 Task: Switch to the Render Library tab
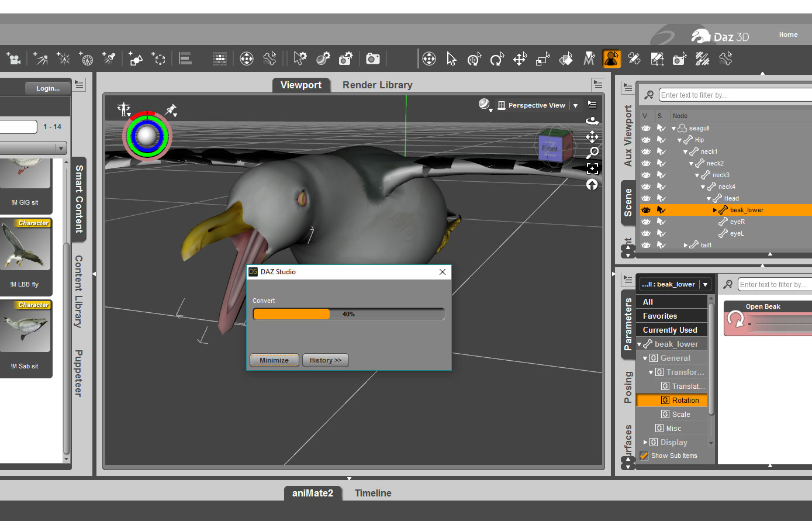pos(378,85)
